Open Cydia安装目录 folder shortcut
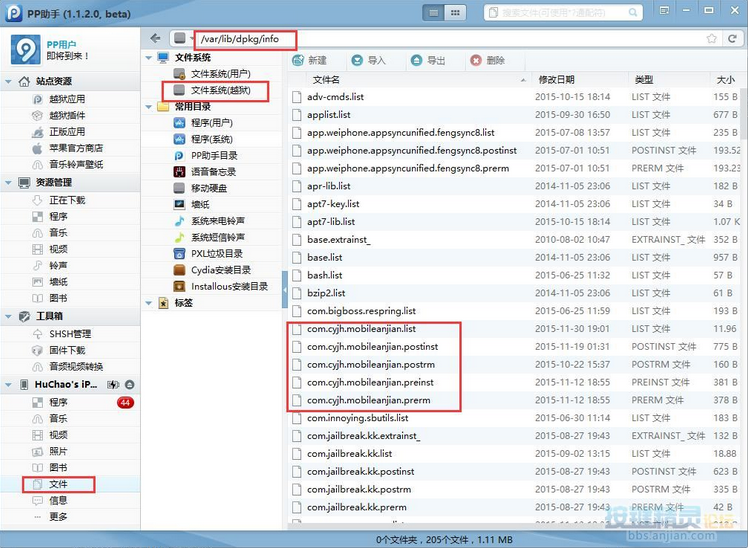 tap(220, 270)
